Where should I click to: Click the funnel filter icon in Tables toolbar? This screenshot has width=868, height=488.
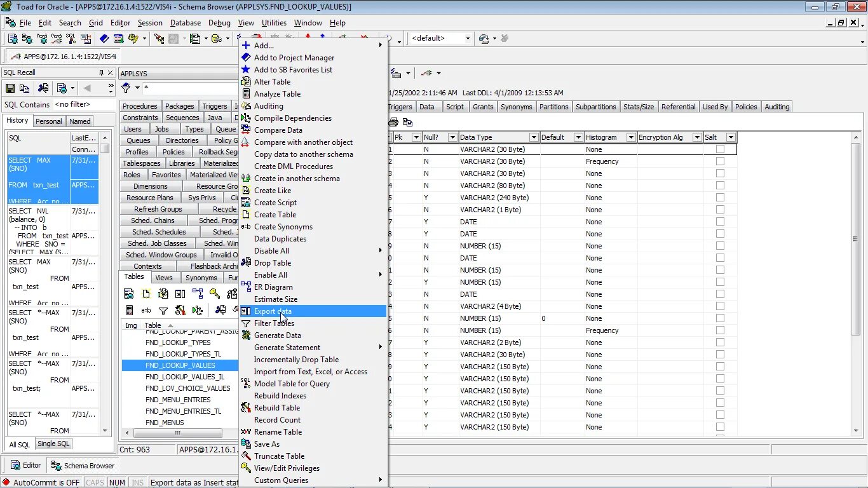[x=163, y=310]
